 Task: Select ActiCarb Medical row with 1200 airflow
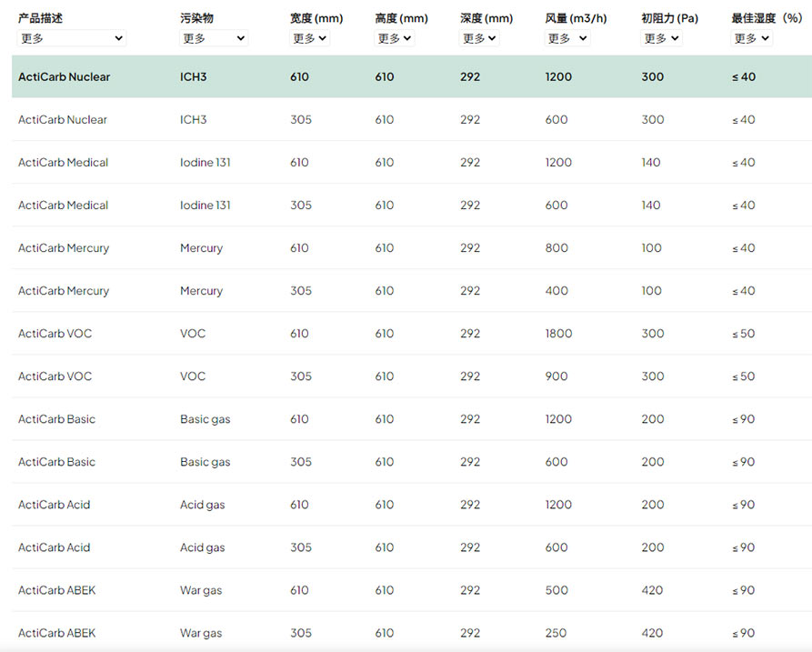(x=412, y=162)
